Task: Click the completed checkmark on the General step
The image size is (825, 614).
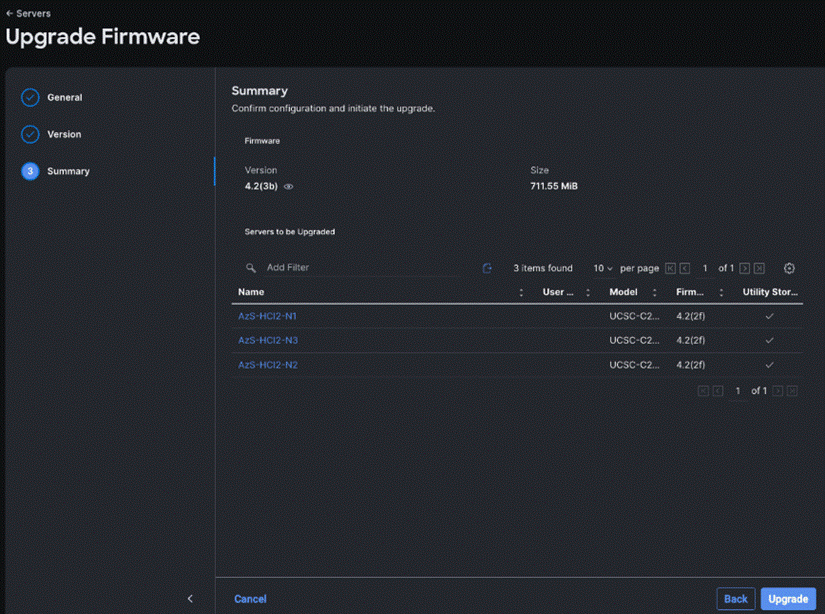Action: [x=28, y=97]
